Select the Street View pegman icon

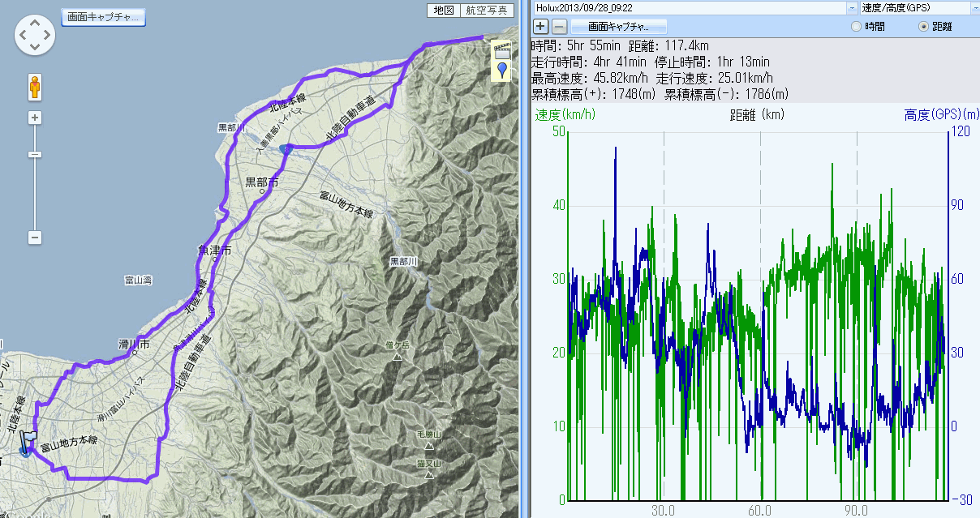click(x=35, y=85)
